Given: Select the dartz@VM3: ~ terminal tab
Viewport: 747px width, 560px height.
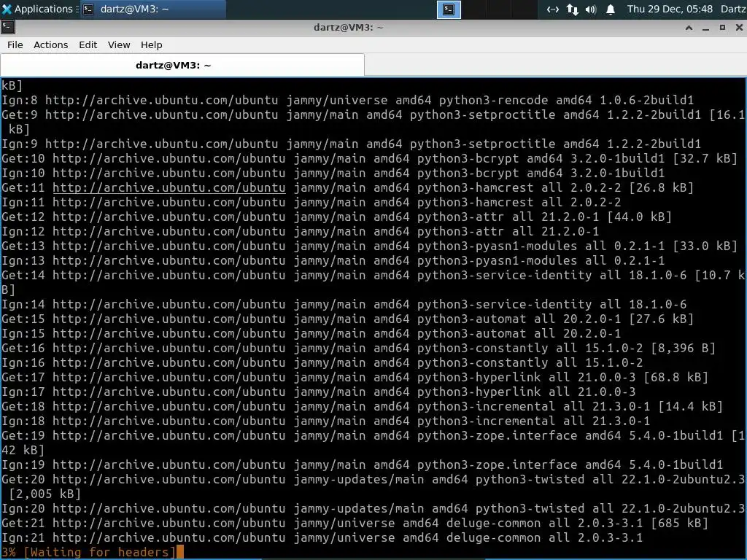Looking at the screenshot, I should 182,65.
